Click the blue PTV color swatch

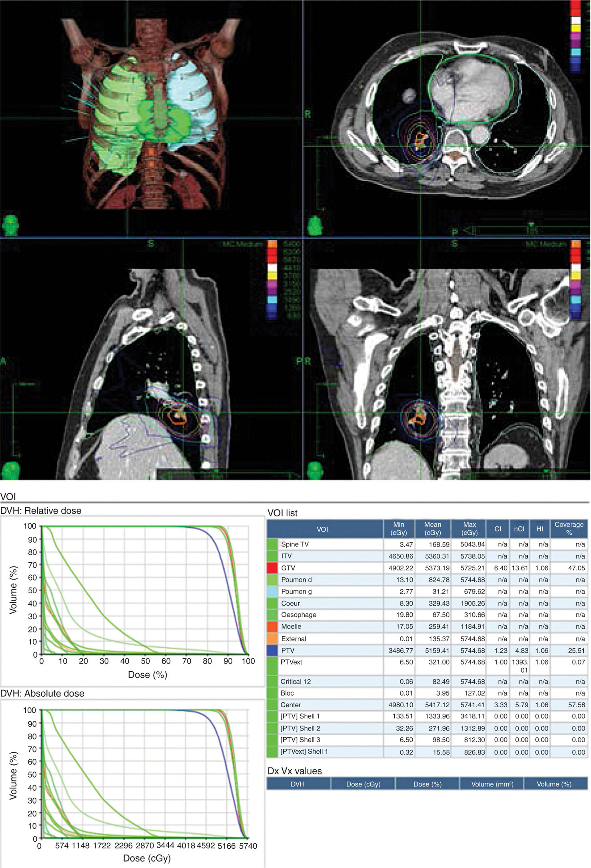coord(272,650)
